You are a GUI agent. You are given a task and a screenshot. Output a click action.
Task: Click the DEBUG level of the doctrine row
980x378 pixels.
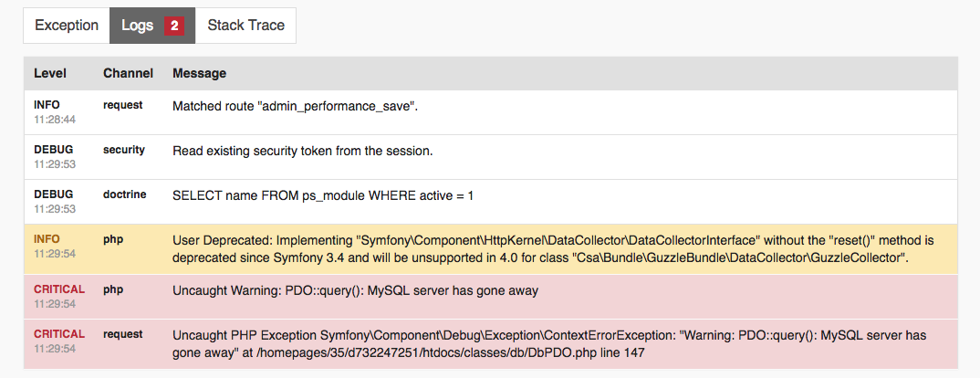(53, 194)
